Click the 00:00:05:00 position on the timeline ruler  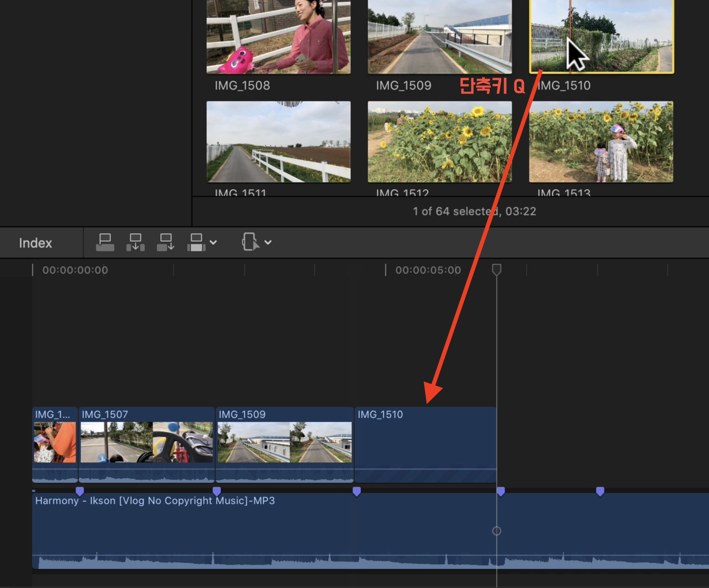(386, 270)
